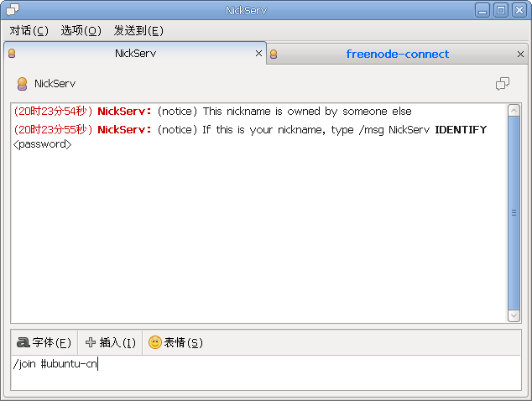This screenshot has width=532, height=401.
Task: Click the message input field
Action: tap(266, 372)
